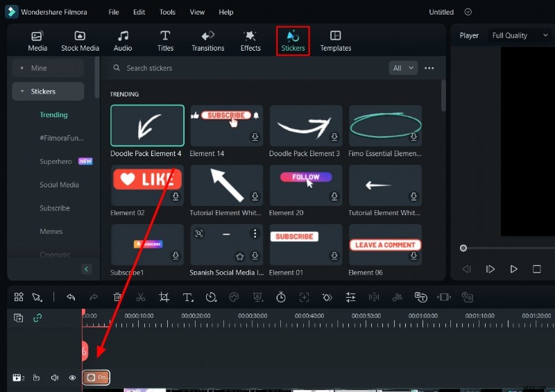Select the Memes category

51,232
